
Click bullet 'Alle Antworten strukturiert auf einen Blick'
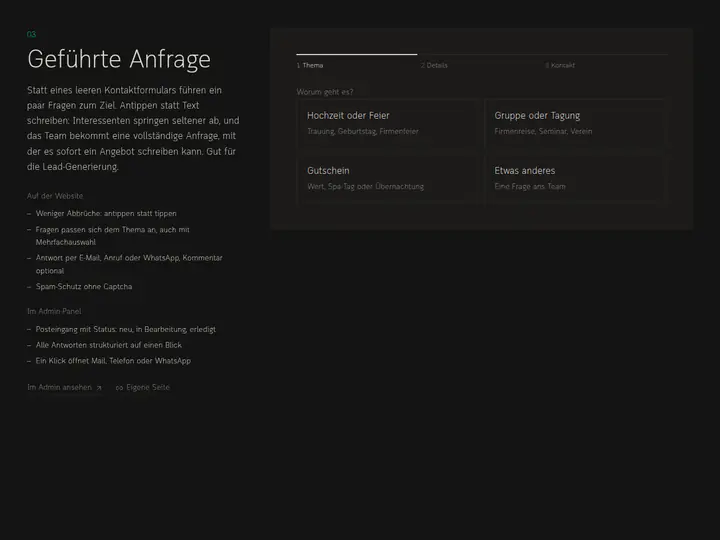109,345
